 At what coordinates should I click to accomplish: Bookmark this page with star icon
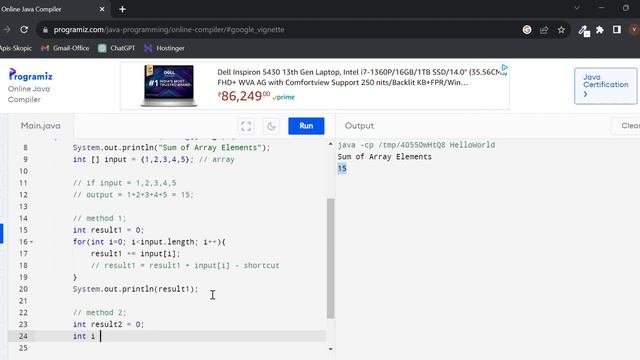(x=561, y=30)
